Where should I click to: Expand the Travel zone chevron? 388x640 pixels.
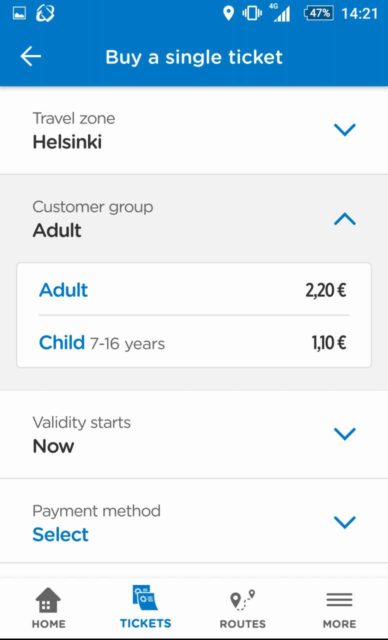(345, 130)
